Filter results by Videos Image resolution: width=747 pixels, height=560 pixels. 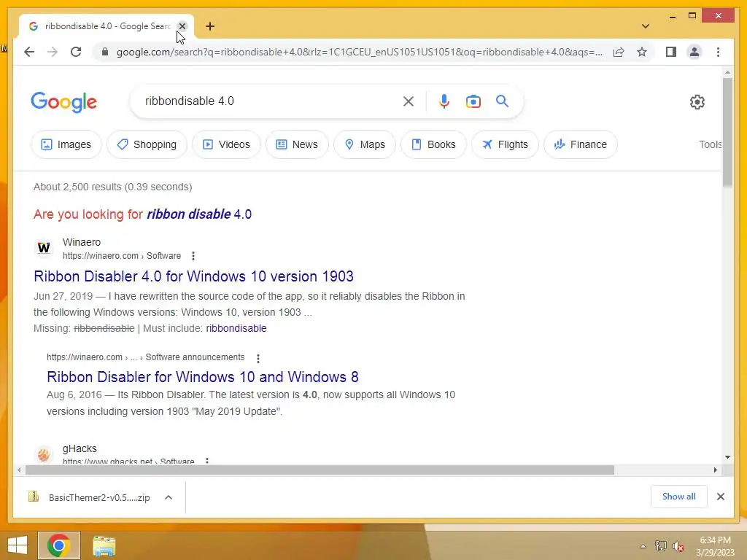coord(226,144)
